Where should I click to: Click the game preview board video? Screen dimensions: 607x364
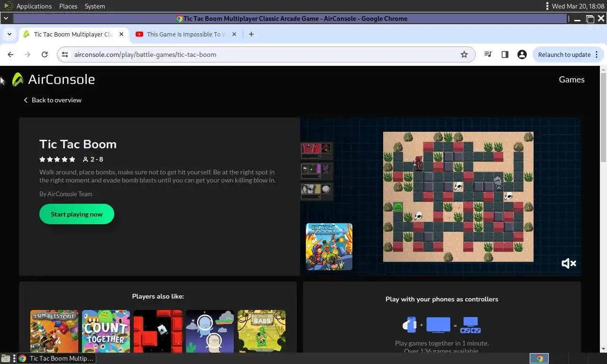tap(458, 197)
